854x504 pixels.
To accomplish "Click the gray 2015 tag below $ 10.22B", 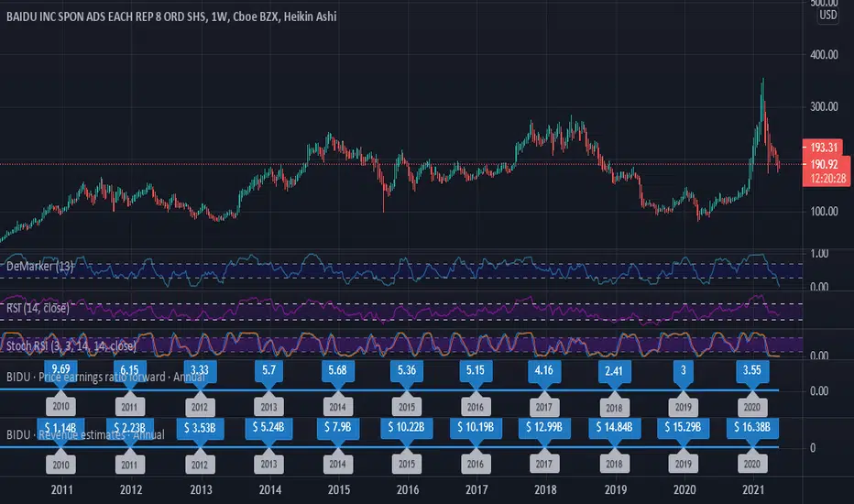I will click(x=406, y=465).
